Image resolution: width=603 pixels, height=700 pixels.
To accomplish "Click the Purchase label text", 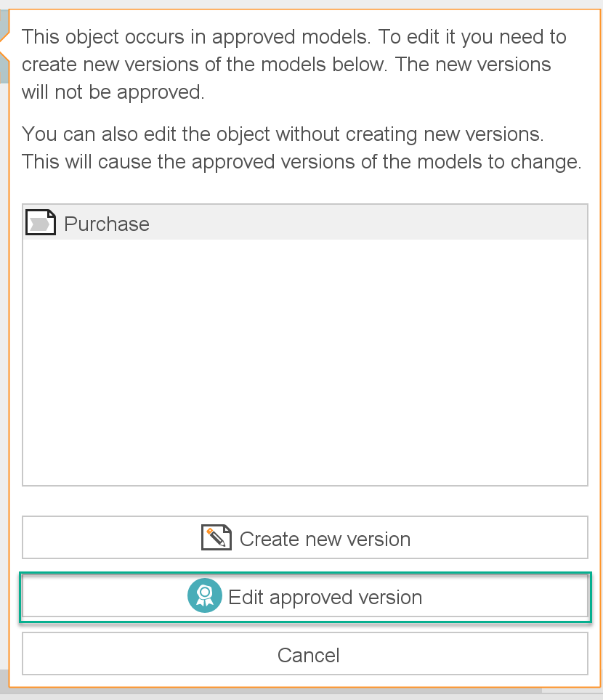I will (106, 224).
